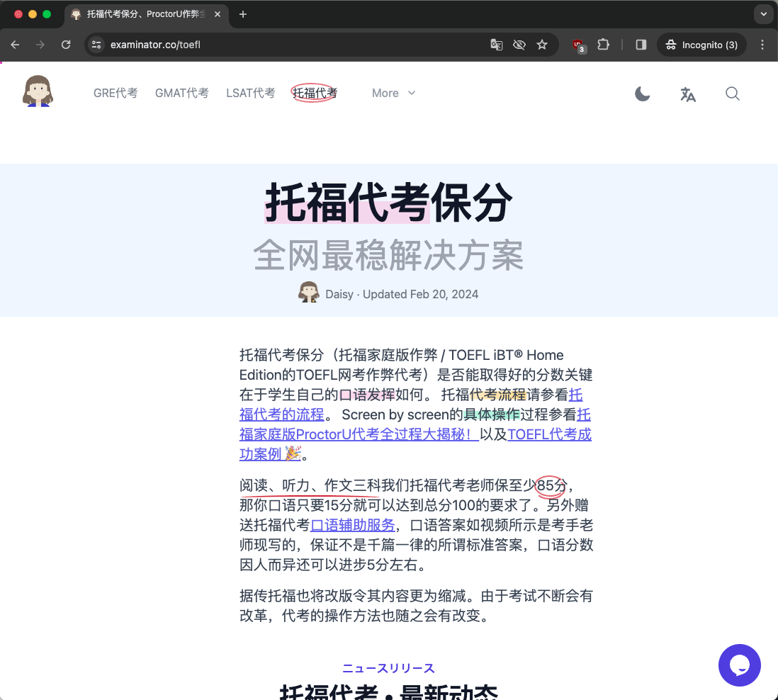Open the language switcher icon

pyautogui.click(x=688, y=94)
